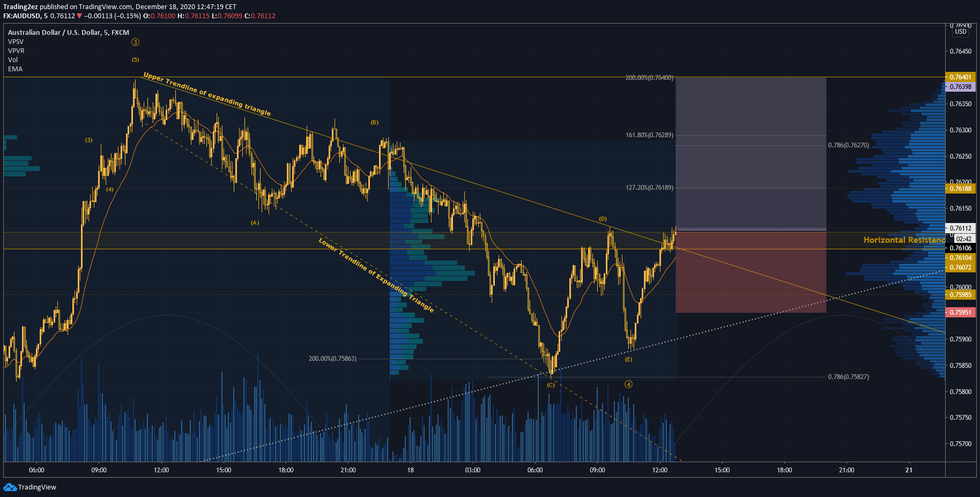Click the Trading2ez author name
Viewport: 980px width, 497px height.
[20, 7]
